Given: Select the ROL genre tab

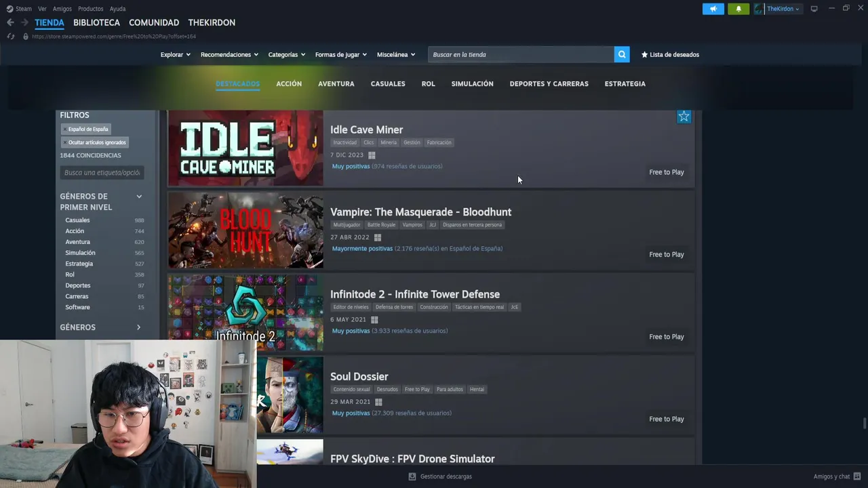Looking at the screenshot, I should tap(428, 83).
